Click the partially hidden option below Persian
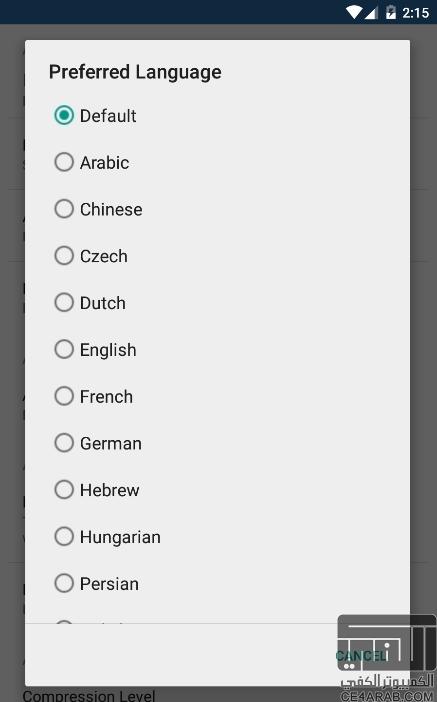Screen dimensions: 437x702 (x=64, y=621)
